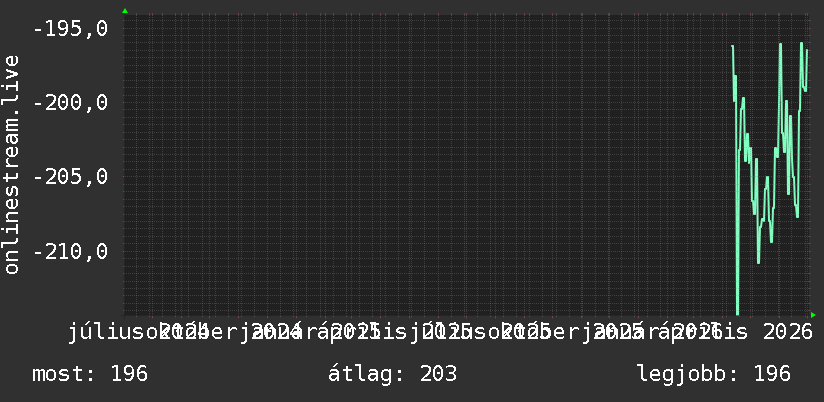Pick the very first point of the green line
Viewport: 824px width, 402px height.
(x=732, y=46)
